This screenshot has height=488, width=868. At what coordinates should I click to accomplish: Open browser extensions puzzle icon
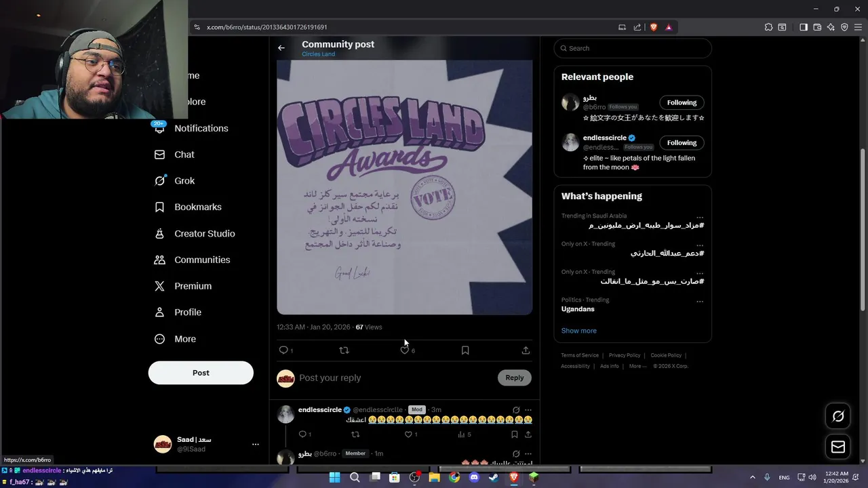tap(768, 27)
